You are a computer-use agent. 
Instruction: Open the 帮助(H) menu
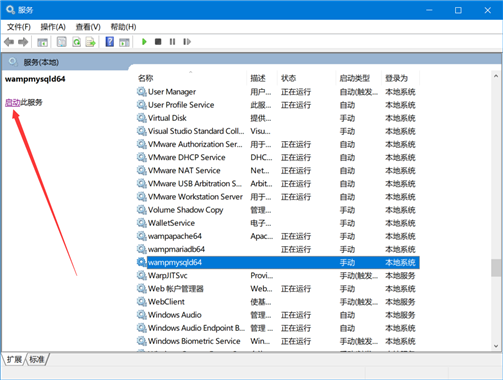click(x=123, y=27)
